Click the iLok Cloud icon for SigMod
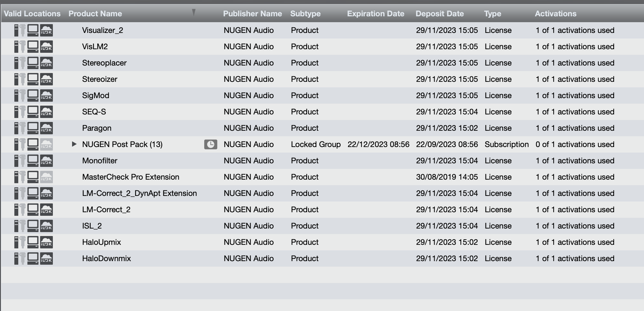 tap(46, 96)
